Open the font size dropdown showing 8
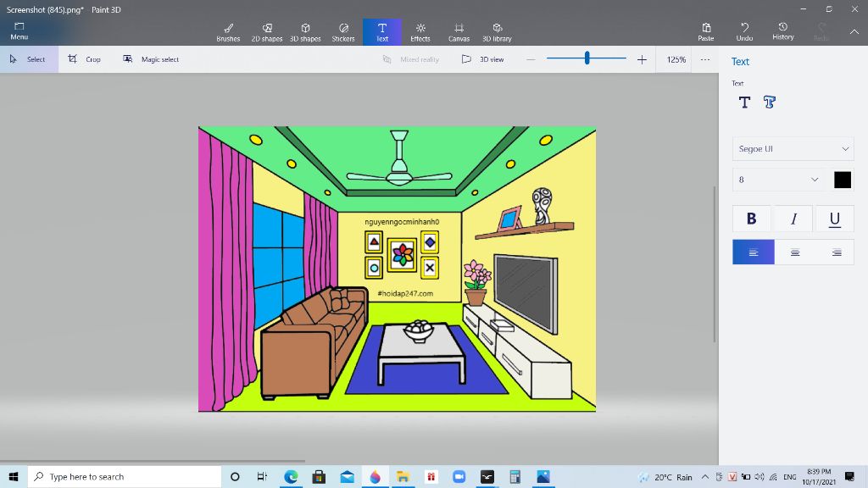Viewport: 868px width, 488px height. pos(778,180)
